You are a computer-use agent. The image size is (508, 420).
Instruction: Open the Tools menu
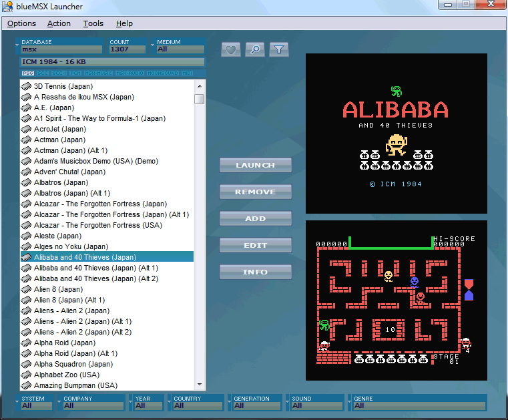[x=93, y=23]
